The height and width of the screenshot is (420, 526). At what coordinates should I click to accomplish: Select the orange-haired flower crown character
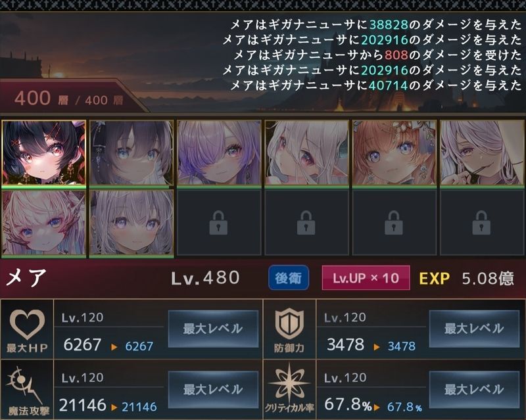394,153
